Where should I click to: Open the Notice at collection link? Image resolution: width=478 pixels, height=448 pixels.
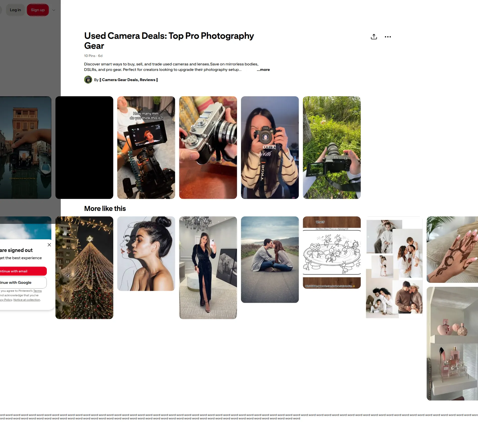point(27,300)
